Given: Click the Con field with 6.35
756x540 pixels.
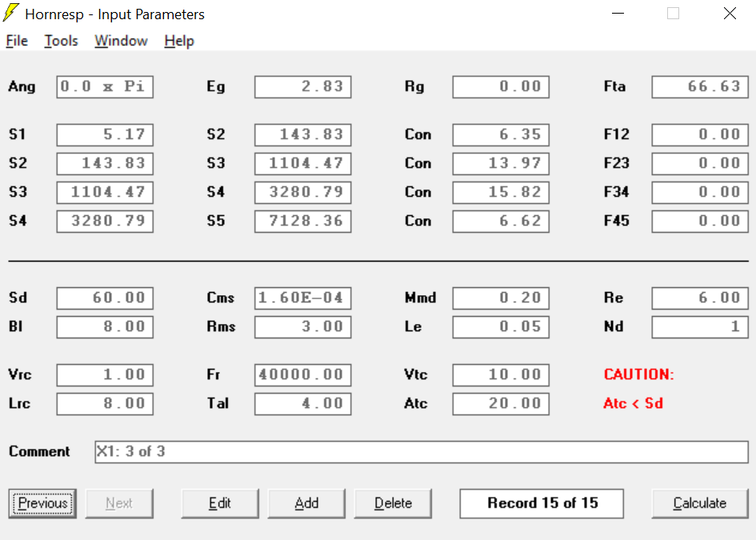Looking at the screenshot, I should pyautogui.click(x=501, y=134).
